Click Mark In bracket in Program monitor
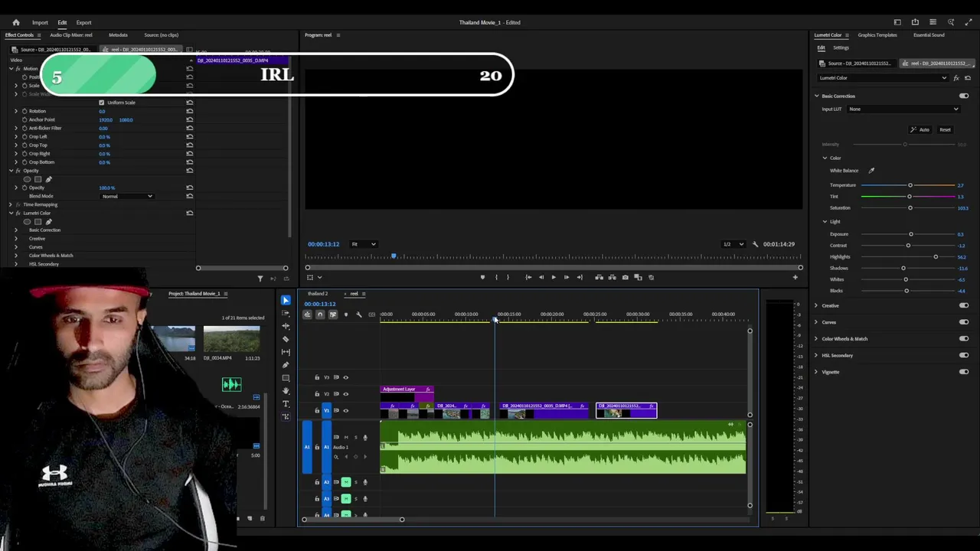 click(496, 277)
